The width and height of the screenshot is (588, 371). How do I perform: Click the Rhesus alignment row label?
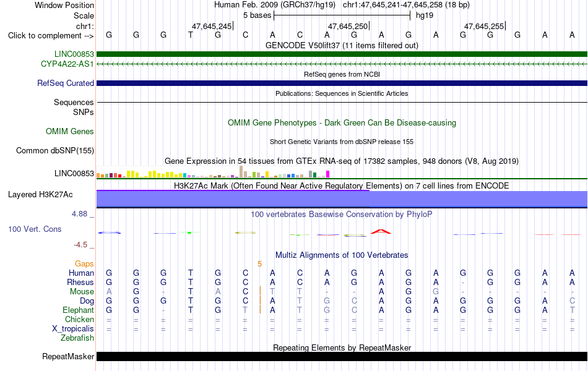[80, 283]
